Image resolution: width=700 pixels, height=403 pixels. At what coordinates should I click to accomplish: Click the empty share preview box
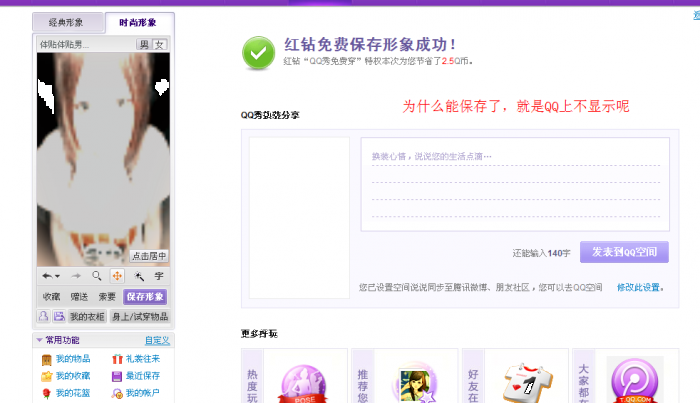[299, 218]
